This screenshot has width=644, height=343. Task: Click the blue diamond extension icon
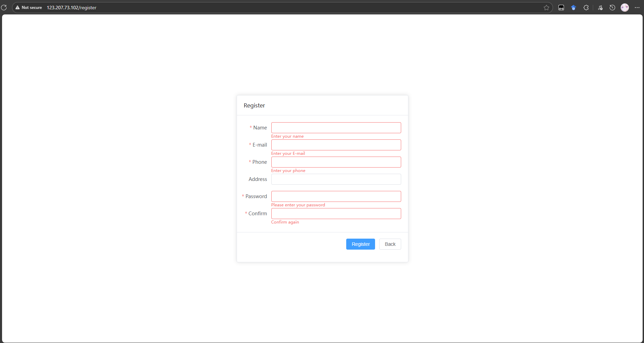tap(574, 7)
